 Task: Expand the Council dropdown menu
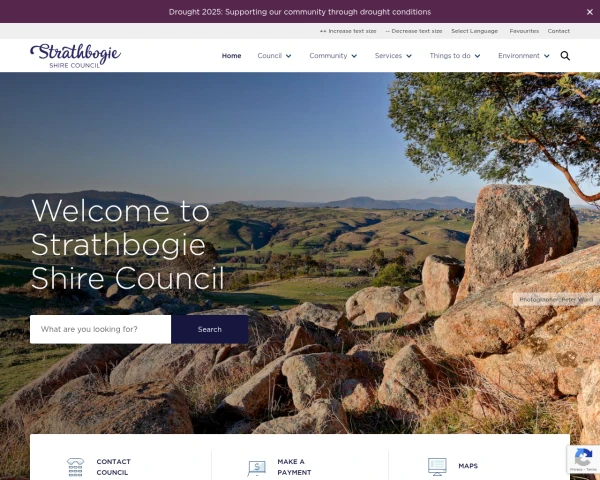(x=274, y=56)
